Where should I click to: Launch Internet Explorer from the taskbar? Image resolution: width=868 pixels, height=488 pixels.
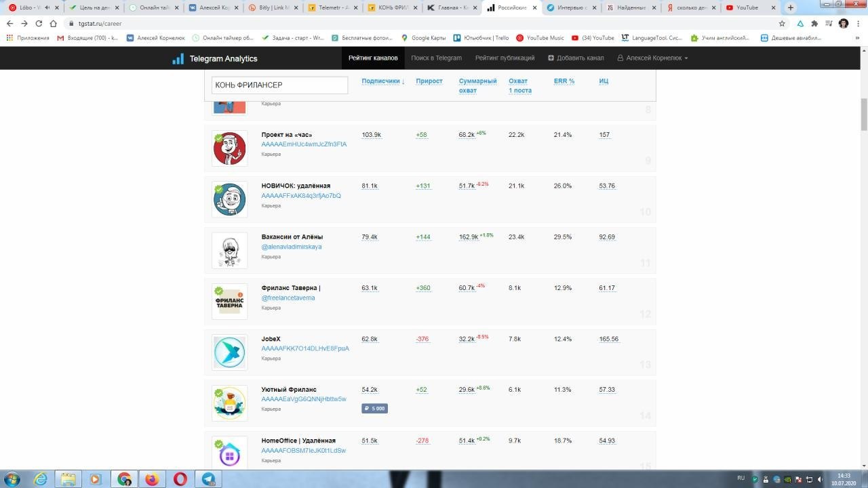[x=41, y=479]
